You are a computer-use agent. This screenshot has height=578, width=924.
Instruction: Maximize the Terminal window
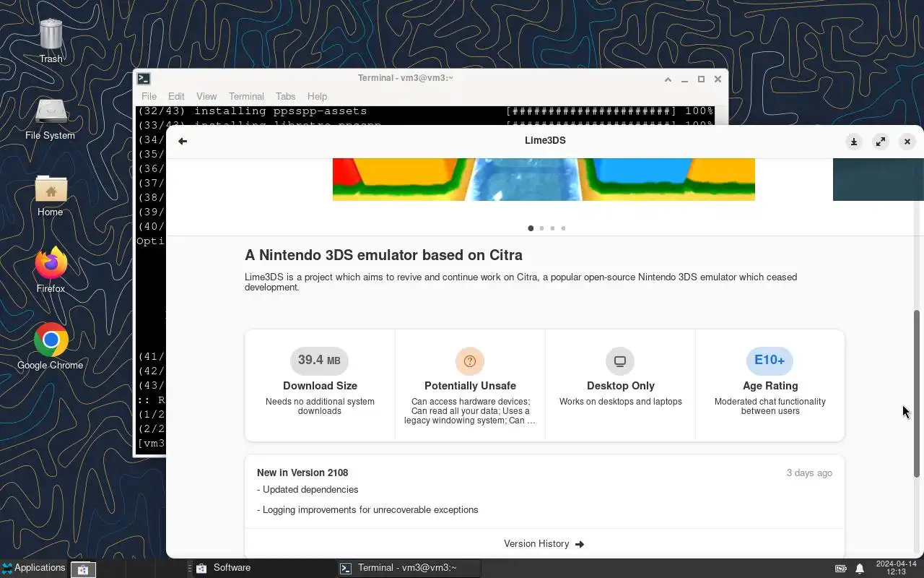[701, 79]
